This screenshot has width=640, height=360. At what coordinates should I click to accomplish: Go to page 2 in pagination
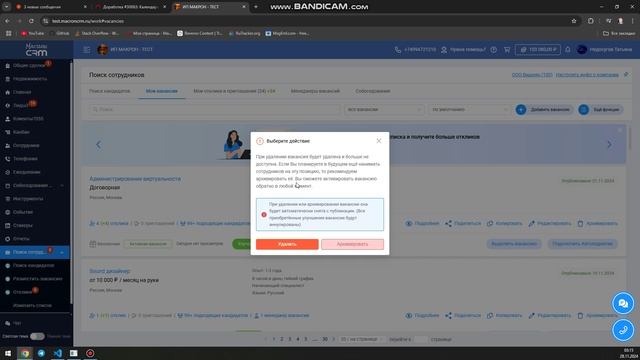pos(282,339)
